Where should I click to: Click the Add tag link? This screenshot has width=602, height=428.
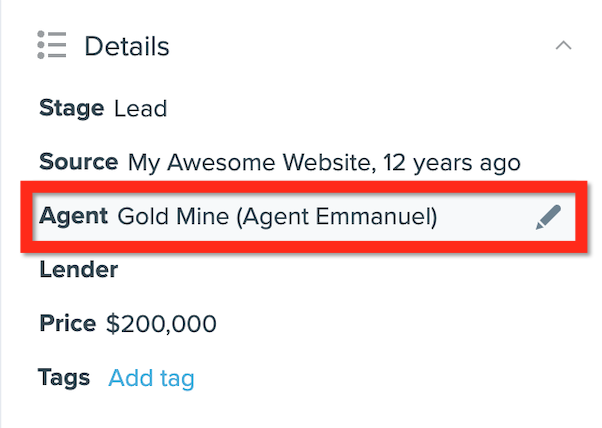[x=151, y=378]
